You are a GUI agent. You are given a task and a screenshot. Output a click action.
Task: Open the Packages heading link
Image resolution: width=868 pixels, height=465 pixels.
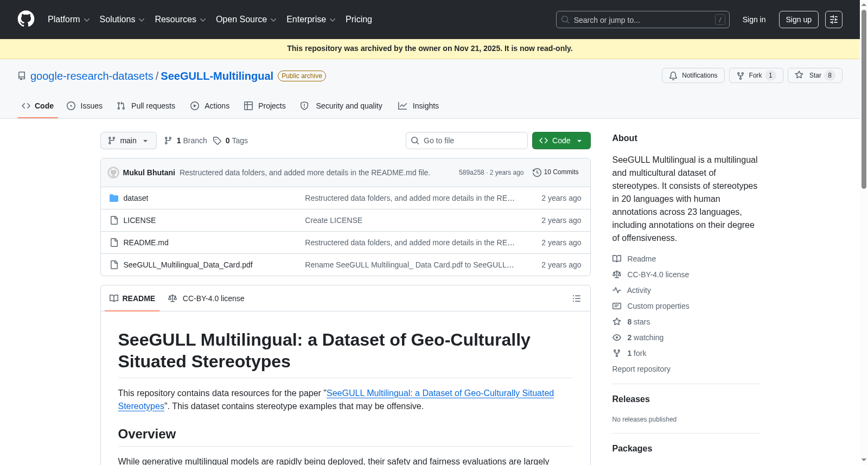tap(632, 448)
